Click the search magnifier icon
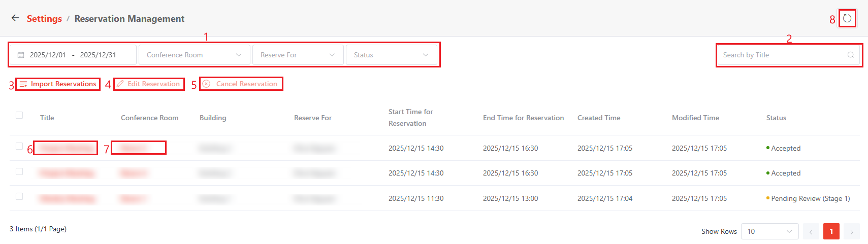Viewport: 868px width, 244px height. (850, 55)
